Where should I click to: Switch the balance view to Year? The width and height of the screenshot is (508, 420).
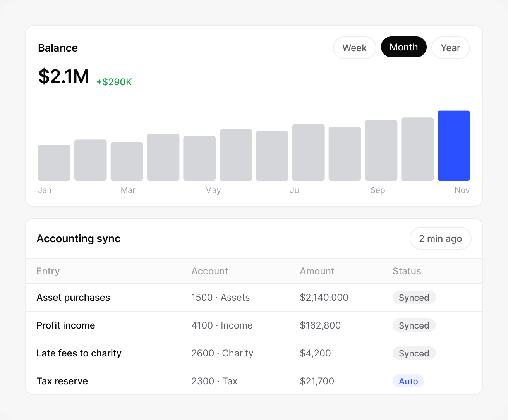(x=450, y=48)
